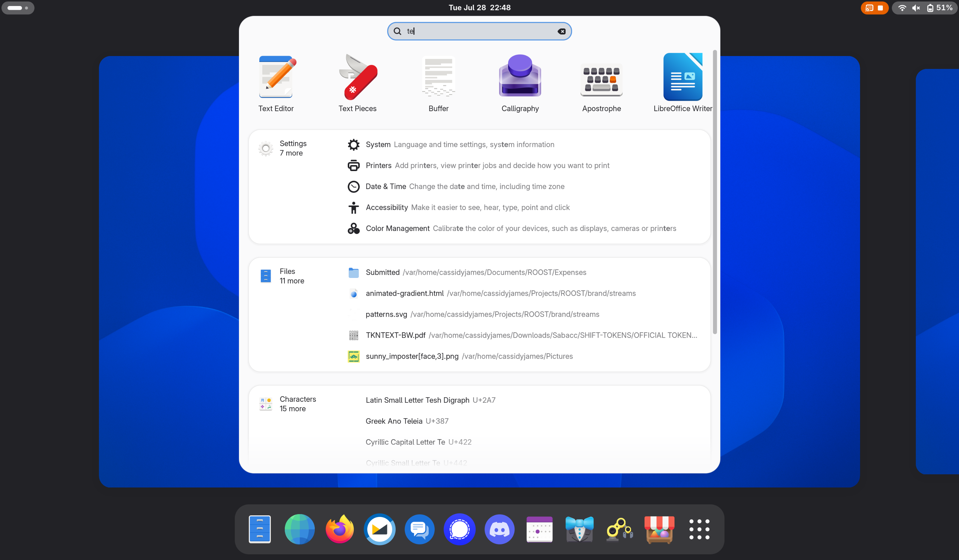Screen dimensions: 959x560
Task: Click the search results vertical scrollbar
Action: click(715, 192)
